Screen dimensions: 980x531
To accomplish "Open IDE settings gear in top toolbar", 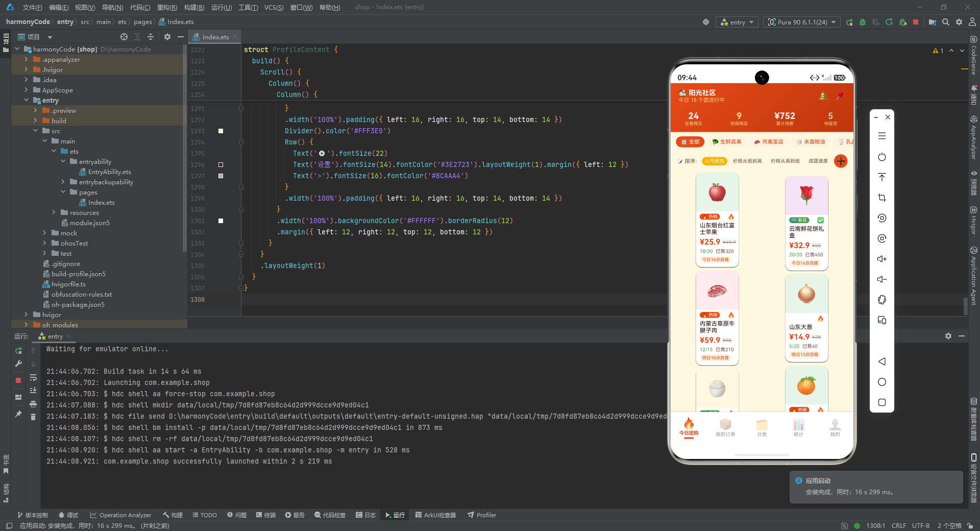I will click(x=959, y=22).
